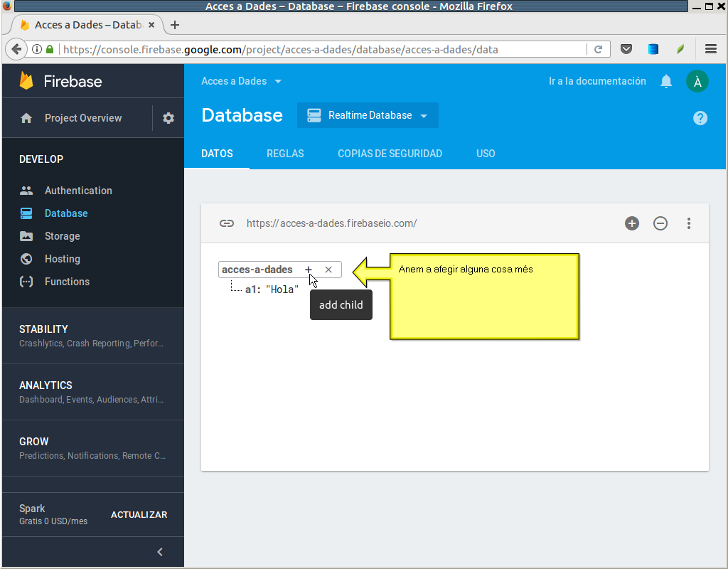Expand the GROW section
The image size is (728, 569).
[93, 448]
